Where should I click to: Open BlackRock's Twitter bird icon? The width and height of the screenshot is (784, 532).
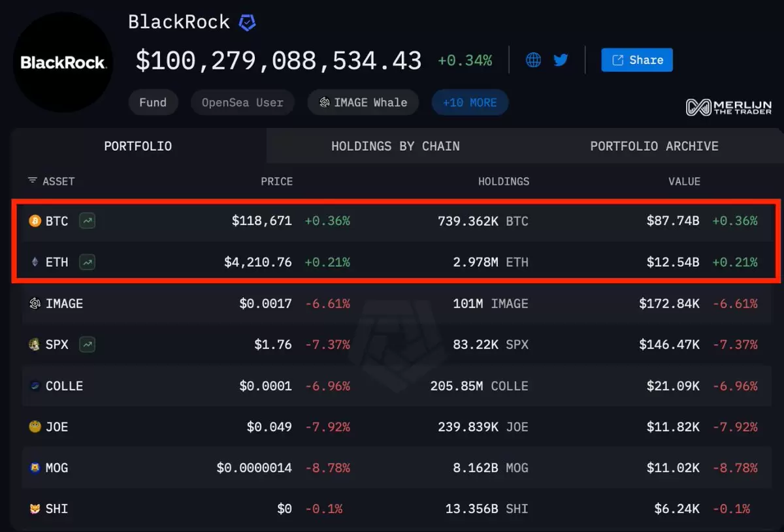(561, 60)
